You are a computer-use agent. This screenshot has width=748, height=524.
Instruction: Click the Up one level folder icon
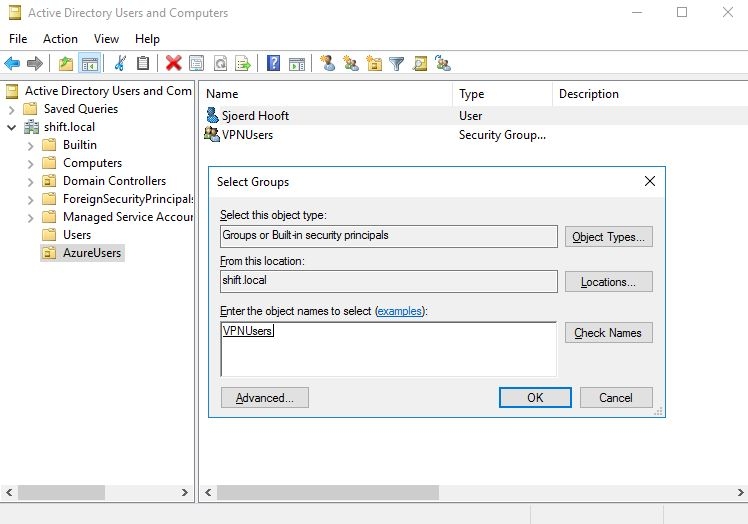66,63
